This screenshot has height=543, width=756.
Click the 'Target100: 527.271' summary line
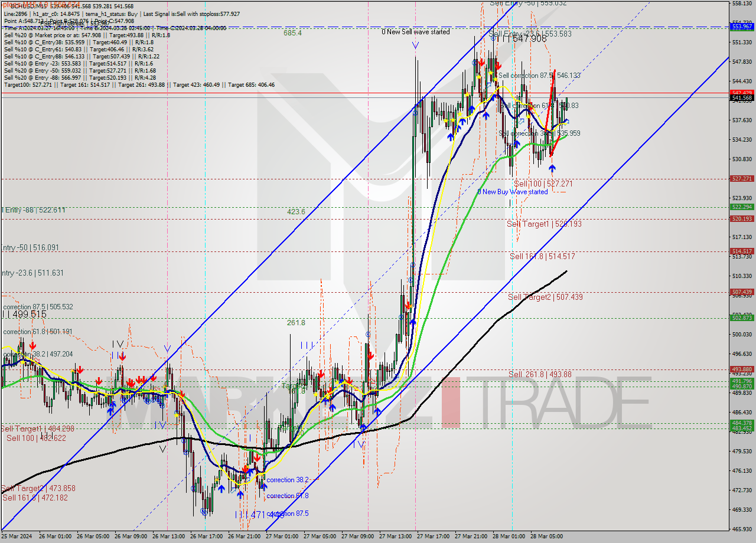point(139,85)
